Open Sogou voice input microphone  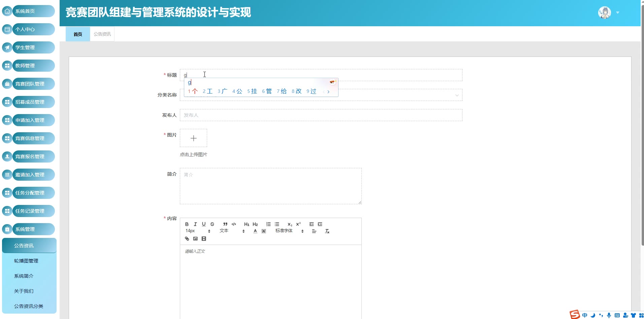point(609,315)
